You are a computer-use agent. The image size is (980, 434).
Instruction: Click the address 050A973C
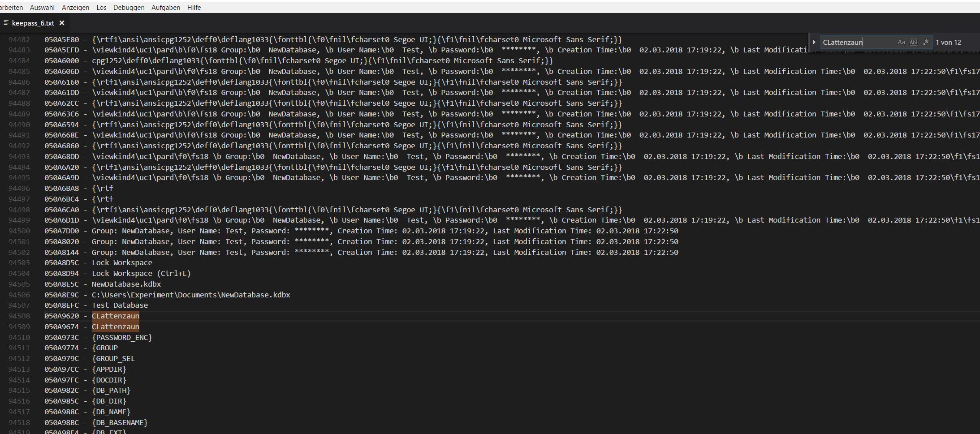61,337
